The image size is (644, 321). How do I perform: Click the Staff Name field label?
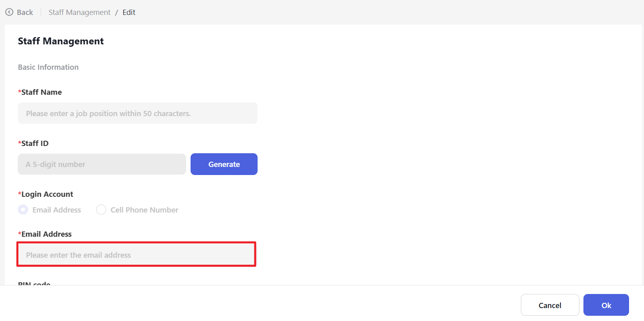click(x=41, y=92)
